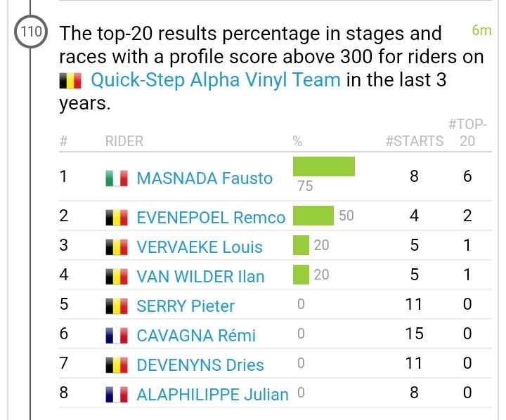Click the green 75 percent bar for Masnada

pyautogui.click(x=323, y=166)
